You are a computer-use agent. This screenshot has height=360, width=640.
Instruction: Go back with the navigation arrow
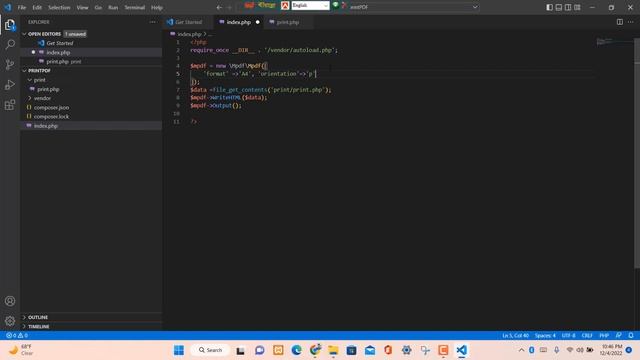click(219, 7)
